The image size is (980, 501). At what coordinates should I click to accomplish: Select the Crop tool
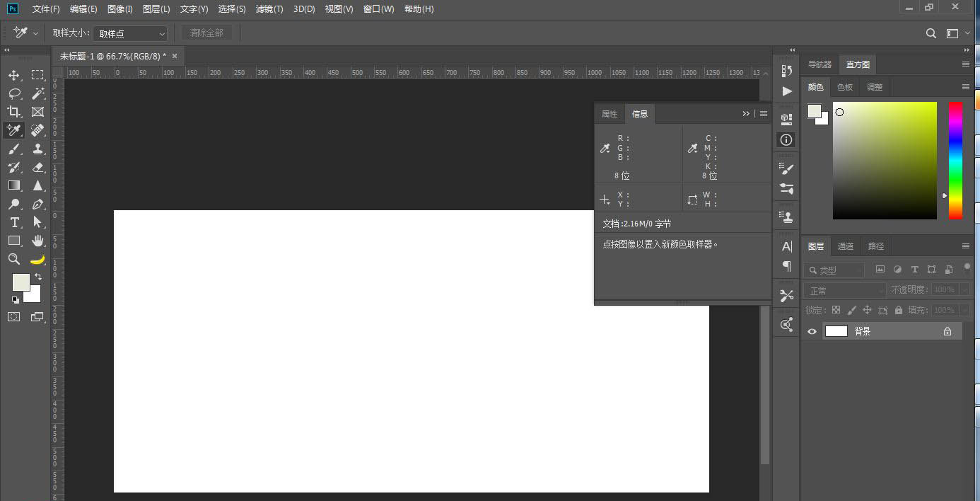click(x=14, y=112)
